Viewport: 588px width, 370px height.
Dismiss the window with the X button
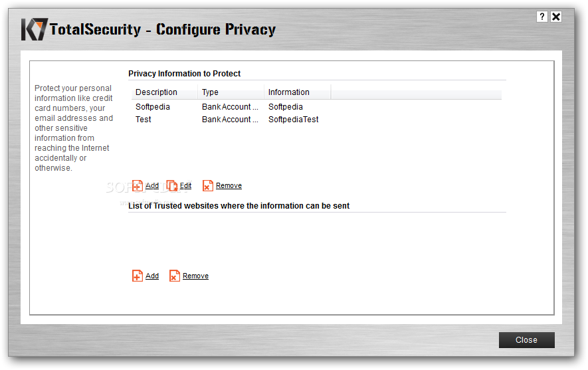click(556, 17)
